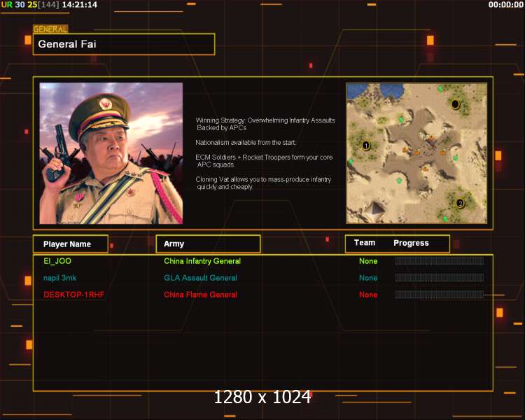525x420 pixels.
Task: Select start position 2 on the map
Action: pyautogui.click(x=460, y=203)
